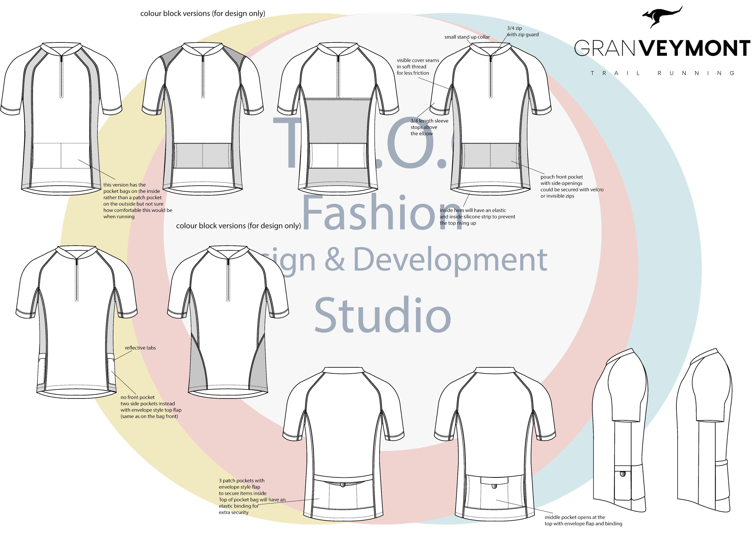Select the jersey with reflective tab side pockets
This screenshot has height=533, width=756.
coord(76,321)
